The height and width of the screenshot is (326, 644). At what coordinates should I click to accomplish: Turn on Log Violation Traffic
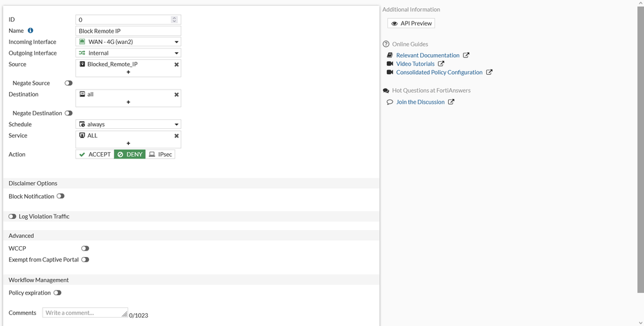12,216
